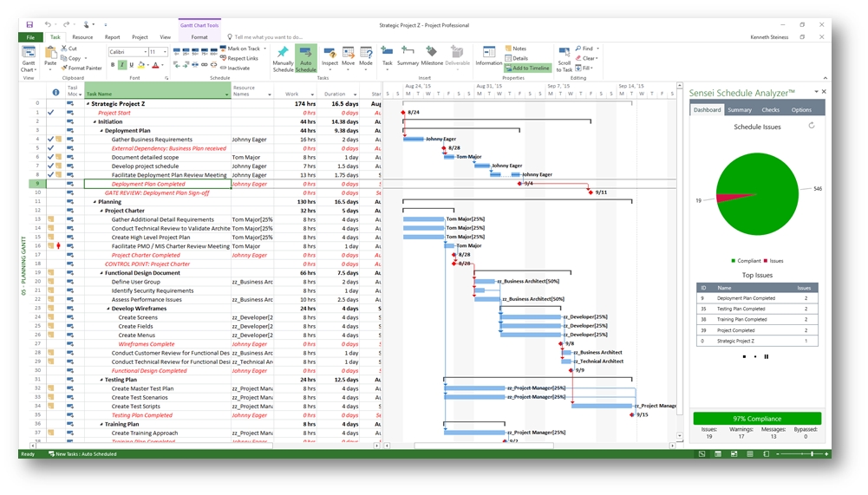868x495 pixels.
Task: Switch to the Checks tab in Sensei
Action: click(770, 110)
